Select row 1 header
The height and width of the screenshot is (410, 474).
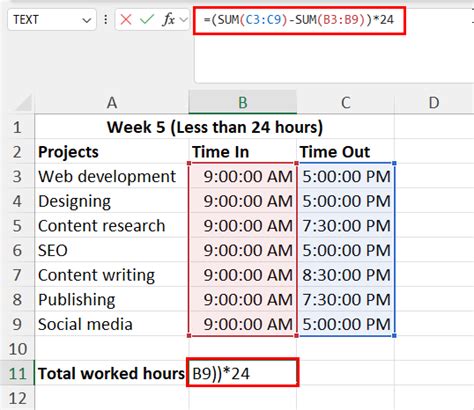pyautogui.click(x=17, y=127)
